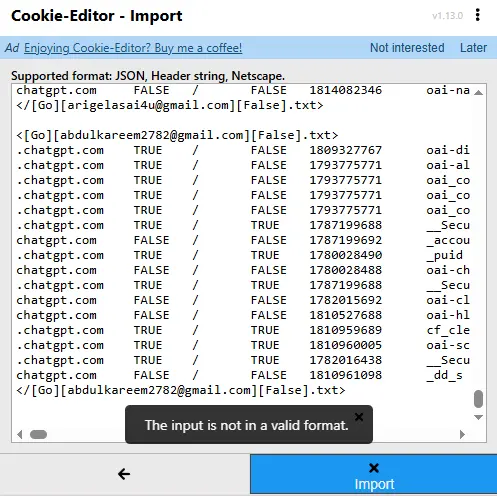497x496 pixels.
Task: Open the Buy me a coffee link
Action: (133, 48)
